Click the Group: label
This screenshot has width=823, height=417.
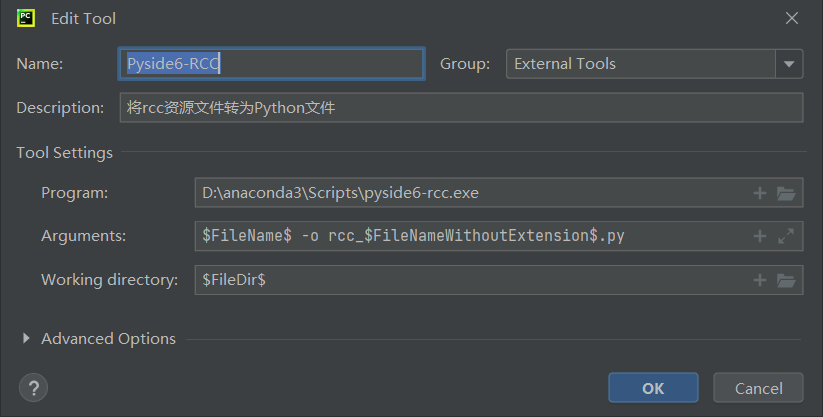[x=465, y=64]
